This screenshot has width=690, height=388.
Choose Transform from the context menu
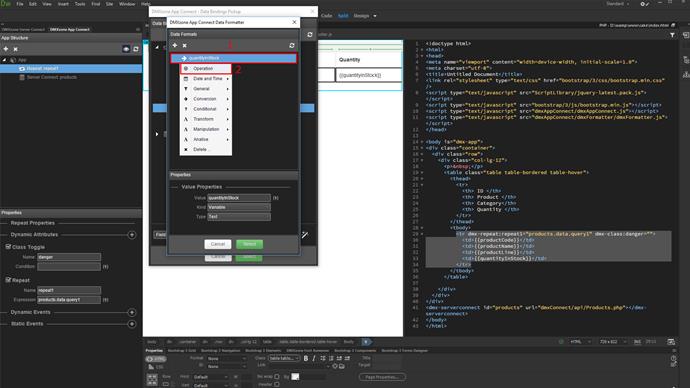[206, 119]
